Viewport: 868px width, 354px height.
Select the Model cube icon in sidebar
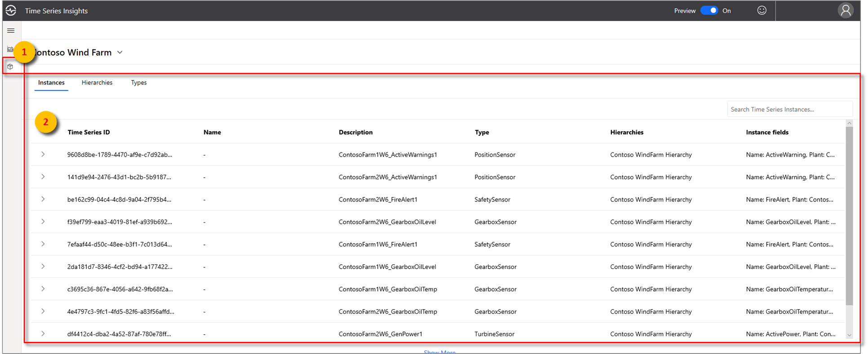(x=10, y=67)
